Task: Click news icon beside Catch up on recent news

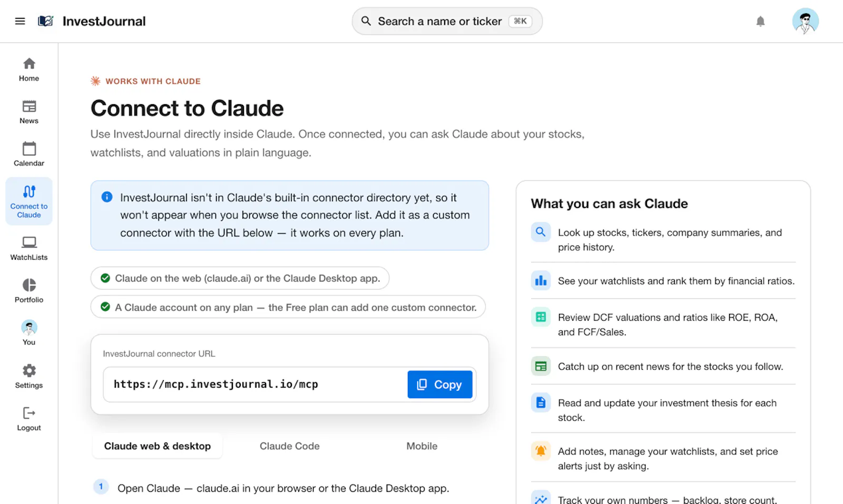Action: pyautogui.click(x=541, y=366)
